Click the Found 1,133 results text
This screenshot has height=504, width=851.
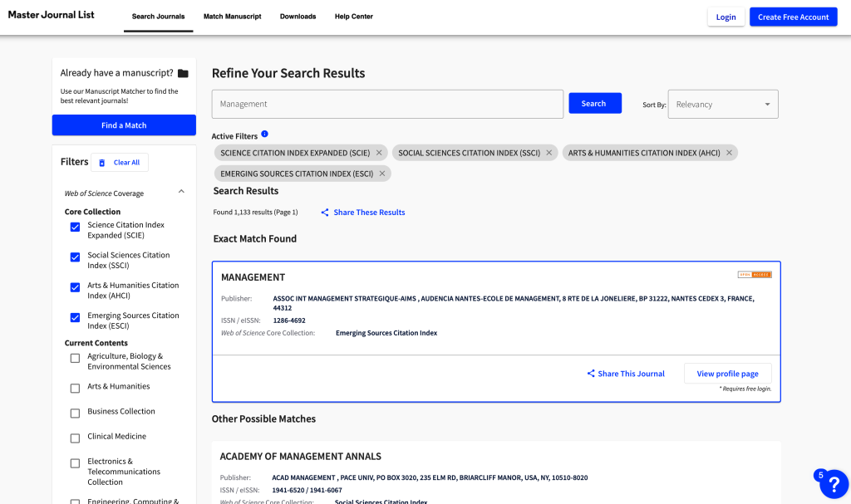pos(256,212)
